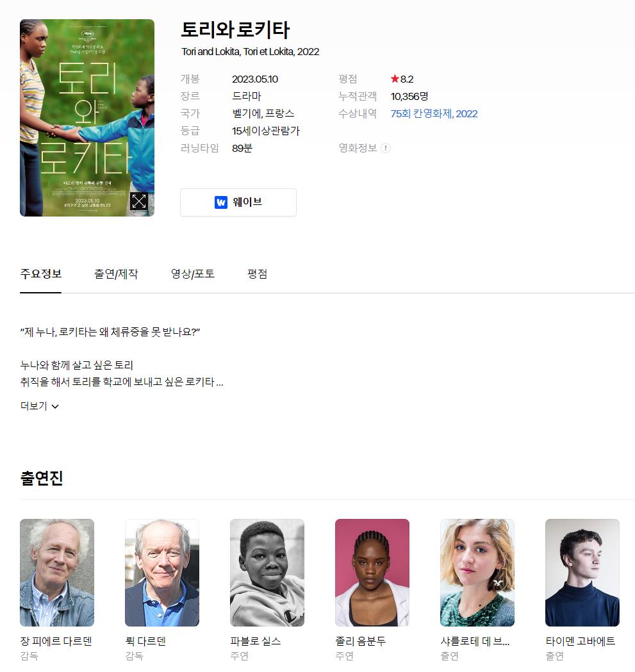Click the info icon beside 영화정보
The image size is (635, 672).
coord(386,148)
